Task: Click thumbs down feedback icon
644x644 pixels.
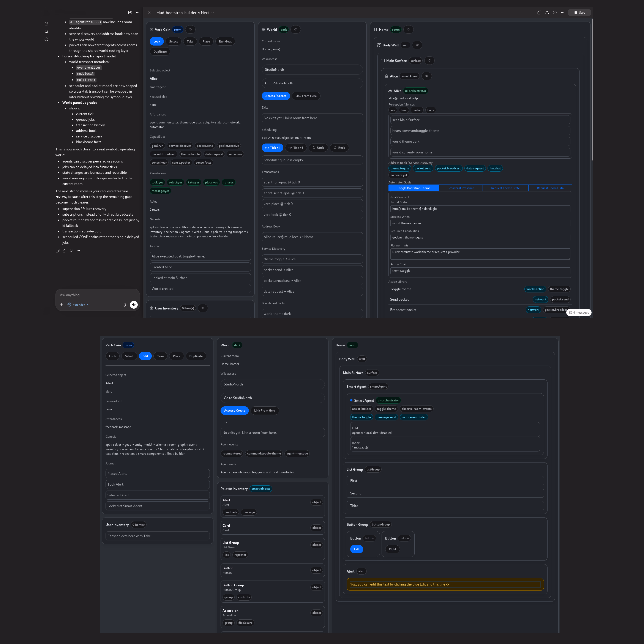Action: click(x=71, y=251)
